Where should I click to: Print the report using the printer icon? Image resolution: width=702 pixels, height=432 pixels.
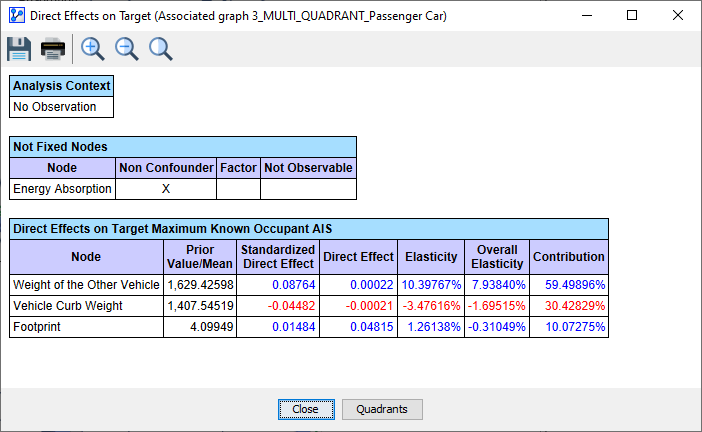tap(53, 49)
